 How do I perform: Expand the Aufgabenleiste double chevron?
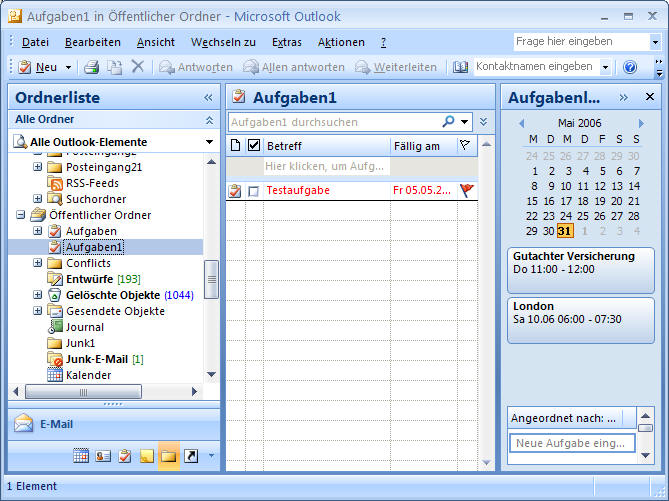[623, 98]
